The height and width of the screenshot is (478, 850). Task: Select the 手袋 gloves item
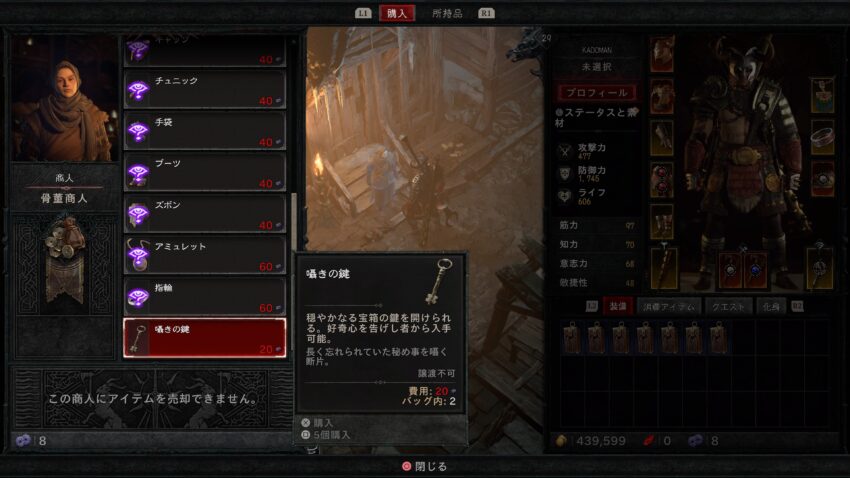[205, 131]
